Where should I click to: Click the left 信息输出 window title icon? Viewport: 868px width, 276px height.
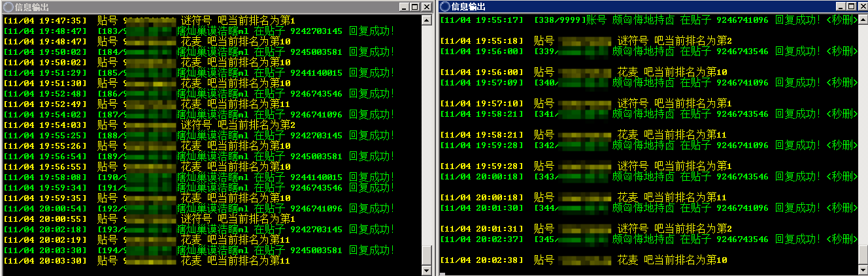tap(7, 7)
